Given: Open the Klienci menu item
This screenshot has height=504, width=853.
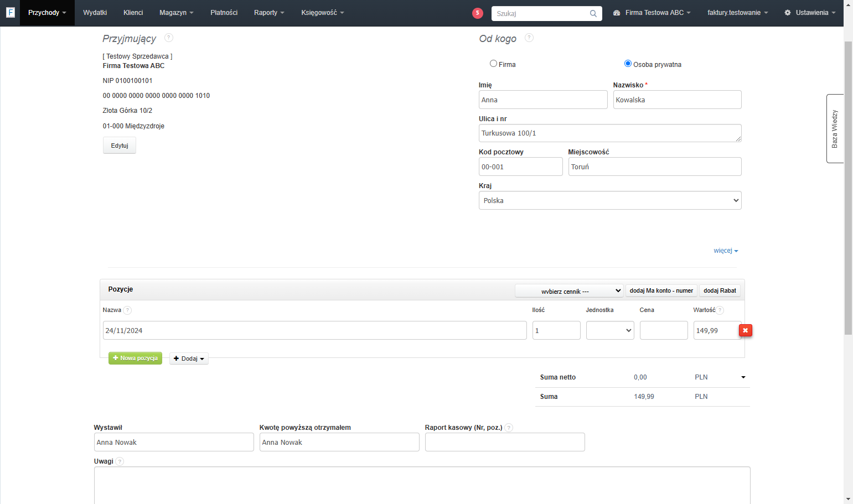Looking at the screenshot, I should 133,13.
